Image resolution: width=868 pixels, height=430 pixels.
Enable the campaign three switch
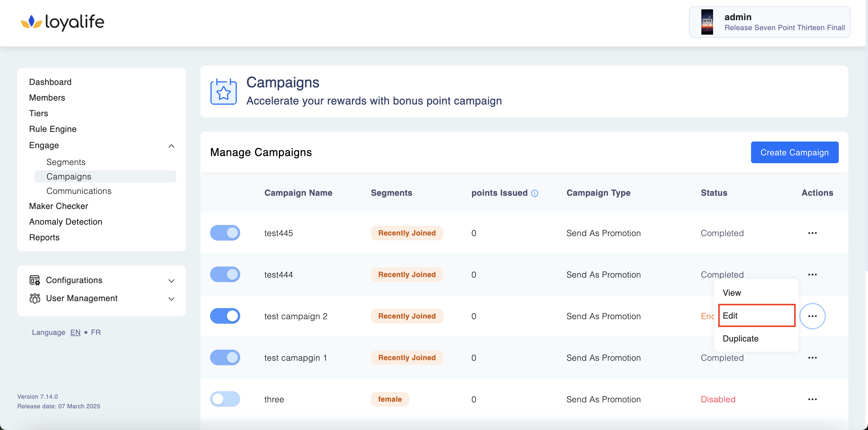pyautogui.click(x=225, y=399)
